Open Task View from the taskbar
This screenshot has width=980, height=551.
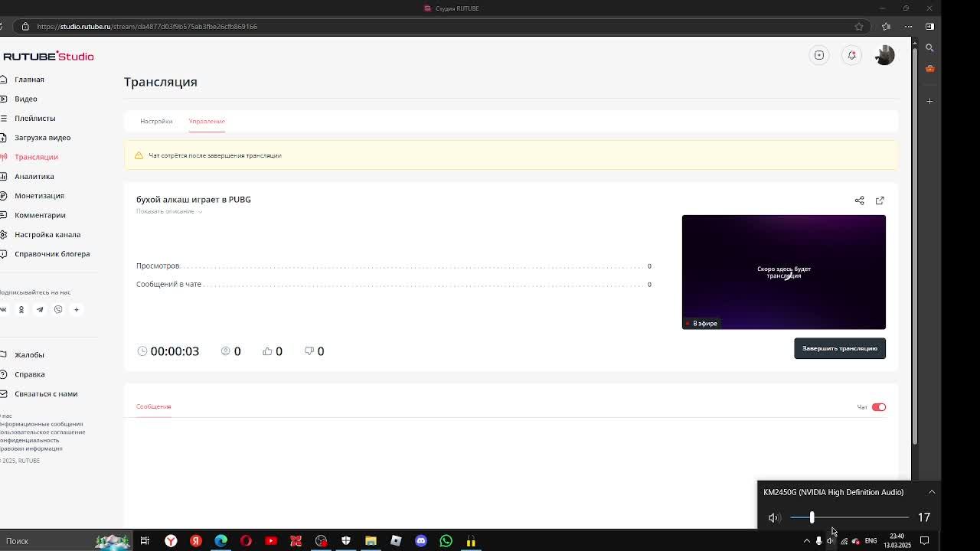pyautogui.click(x=145, y=541)
